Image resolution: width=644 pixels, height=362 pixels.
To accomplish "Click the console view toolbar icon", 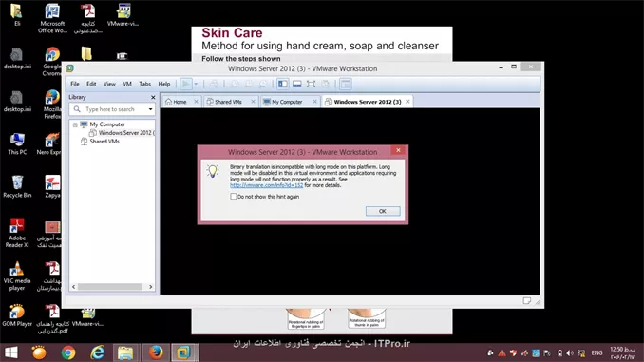I will [x=346, y=84].
